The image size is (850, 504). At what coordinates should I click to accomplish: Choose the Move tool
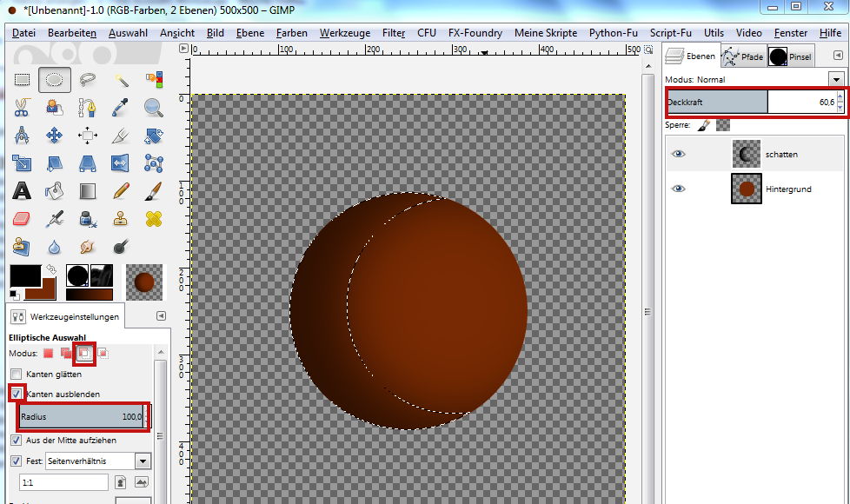click(x=55, y=135)
